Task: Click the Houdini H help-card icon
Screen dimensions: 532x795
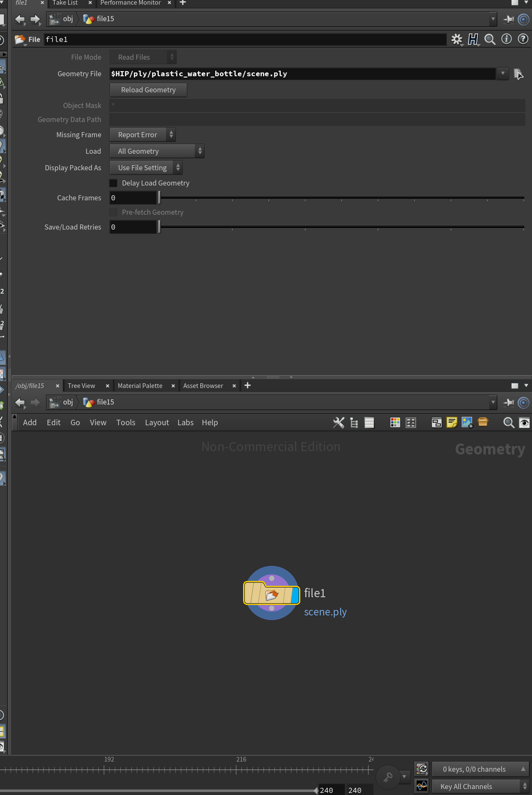Action: (473, 39)
